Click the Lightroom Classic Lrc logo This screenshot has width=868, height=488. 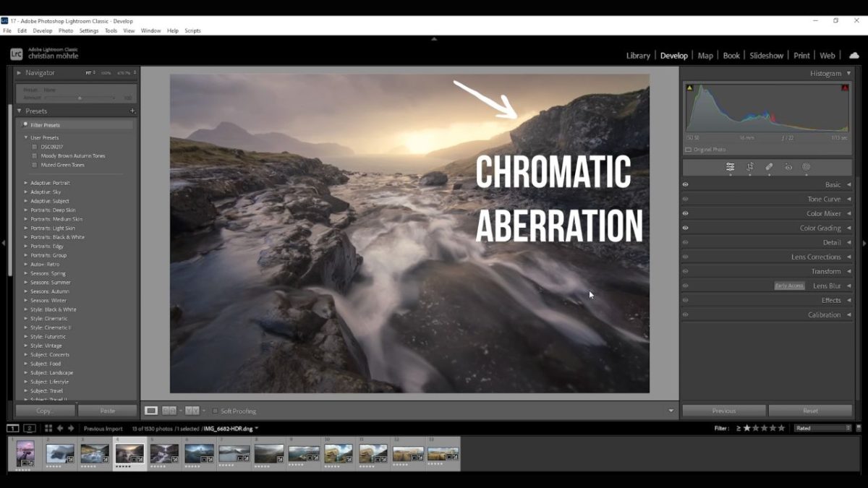[15, 53]
